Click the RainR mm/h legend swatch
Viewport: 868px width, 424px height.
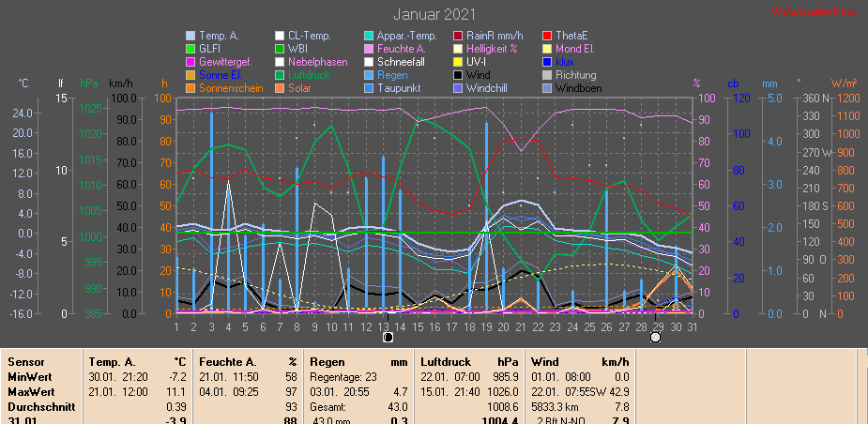click(458, 36)
